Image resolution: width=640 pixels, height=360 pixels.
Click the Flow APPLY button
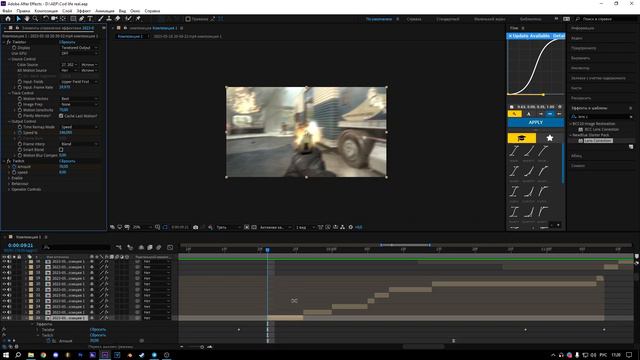click(536, 122)
